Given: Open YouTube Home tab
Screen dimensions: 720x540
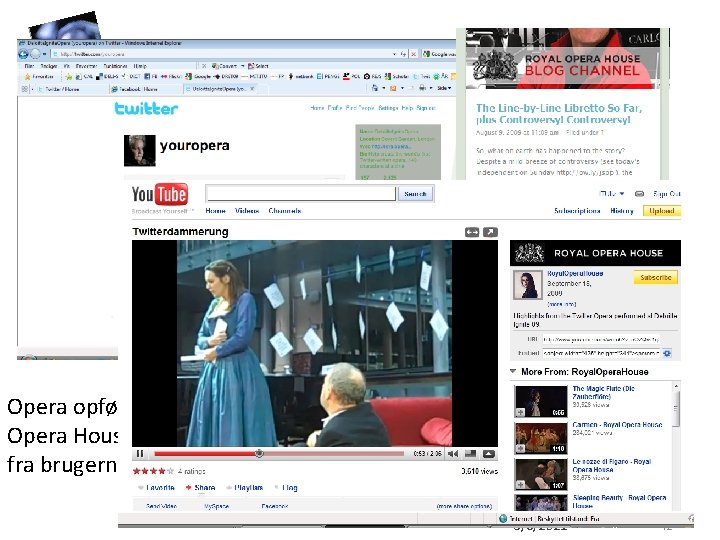Looking at the screenshot, I should (215, 211).
